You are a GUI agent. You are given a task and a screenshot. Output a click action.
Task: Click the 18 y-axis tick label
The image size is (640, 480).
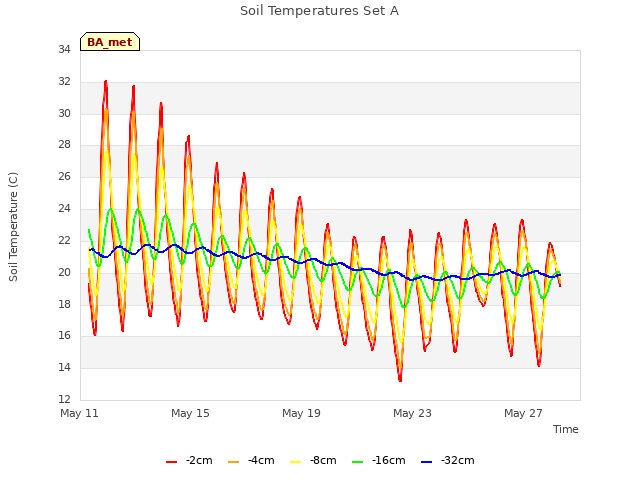(64, 304)
